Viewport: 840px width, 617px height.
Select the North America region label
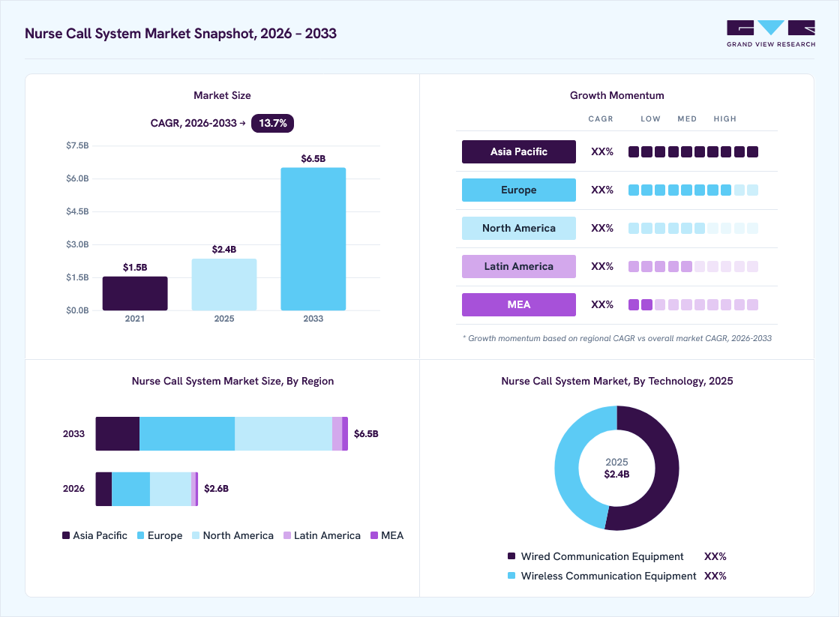[518, 228]
